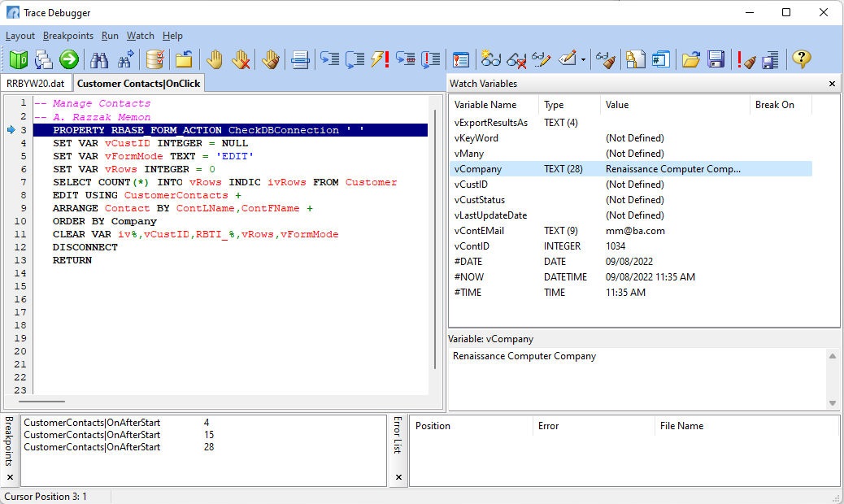
Task: Click the File Name column header
Action: click(746, 426)
